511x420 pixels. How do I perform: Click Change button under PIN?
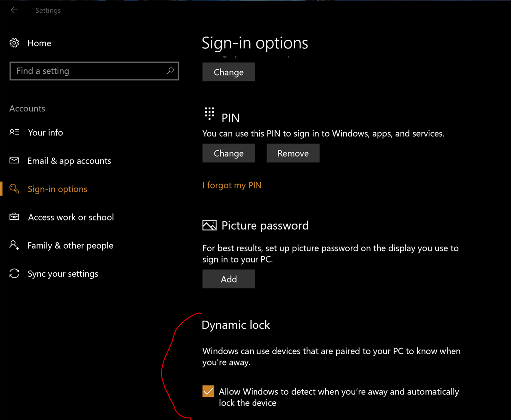point(229,153)
